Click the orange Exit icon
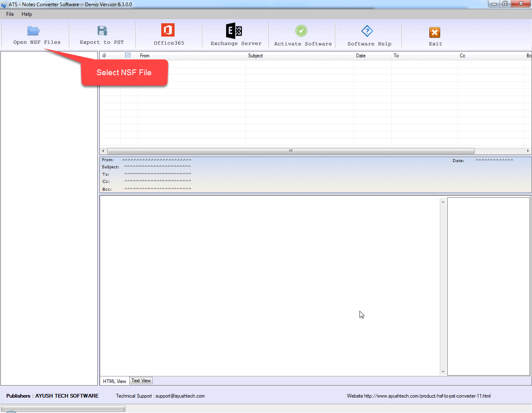This screenshot has height=413, width=532. (435, 32)
